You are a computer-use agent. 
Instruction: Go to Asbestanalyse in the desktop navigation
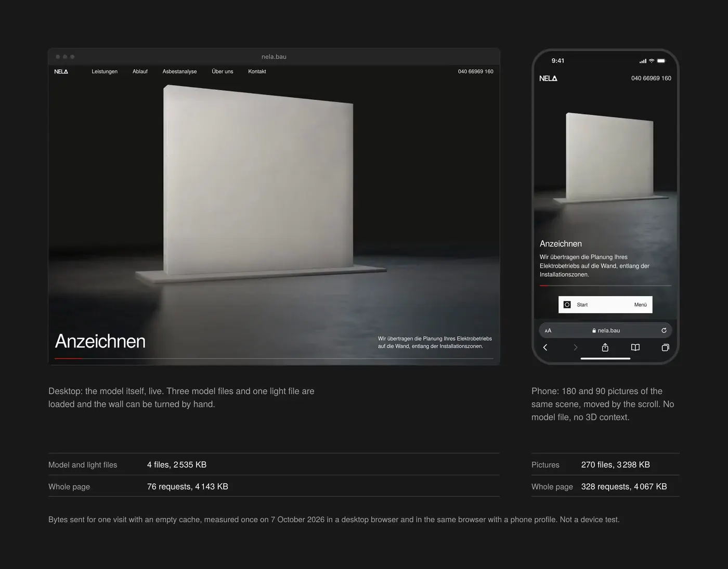tap(179, 71)
